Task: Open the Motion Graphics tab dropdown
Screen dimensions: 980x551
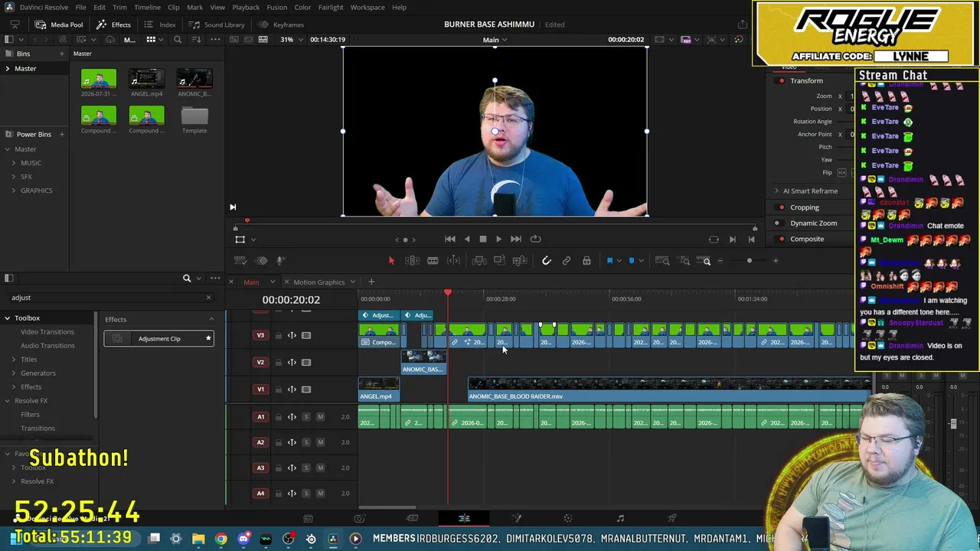Action: pyautogui.click(x=351, y=282)
